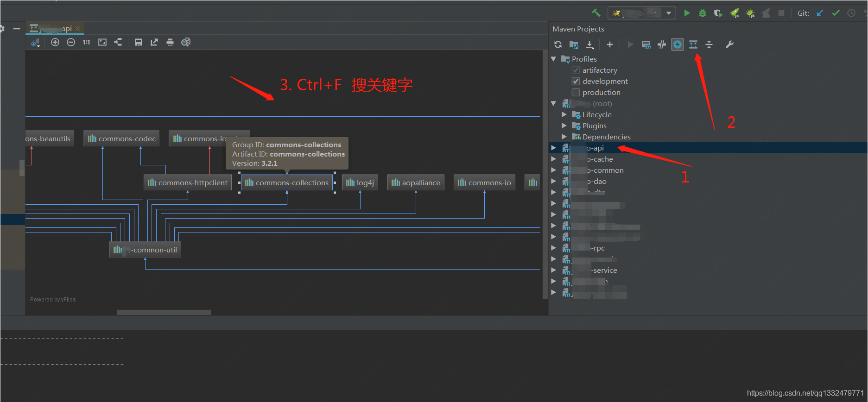Click the log4j dependency node
The width and height of the screenshot is (868, 402).
click(x=360, y=182)
